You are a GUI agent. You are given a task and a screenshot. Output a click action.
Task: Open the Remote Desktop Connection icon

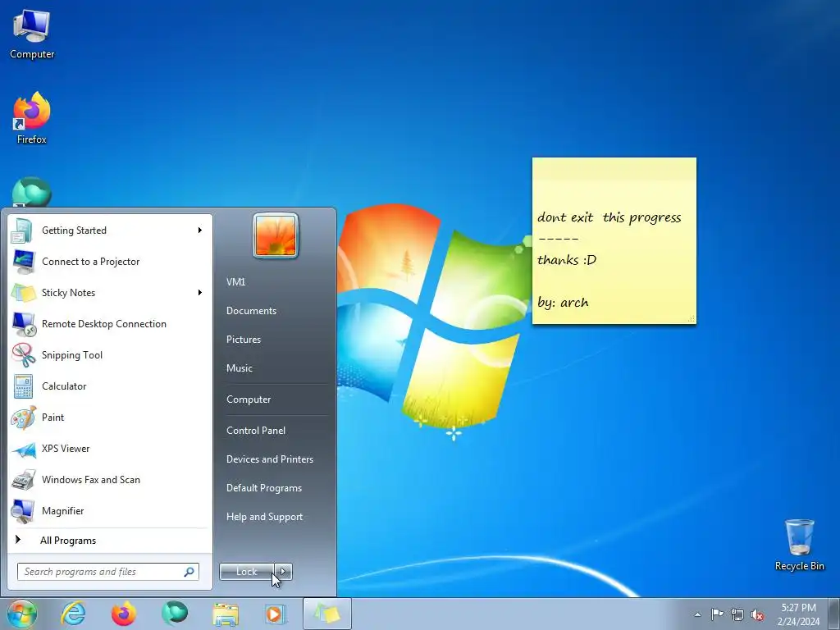(22, 323)
